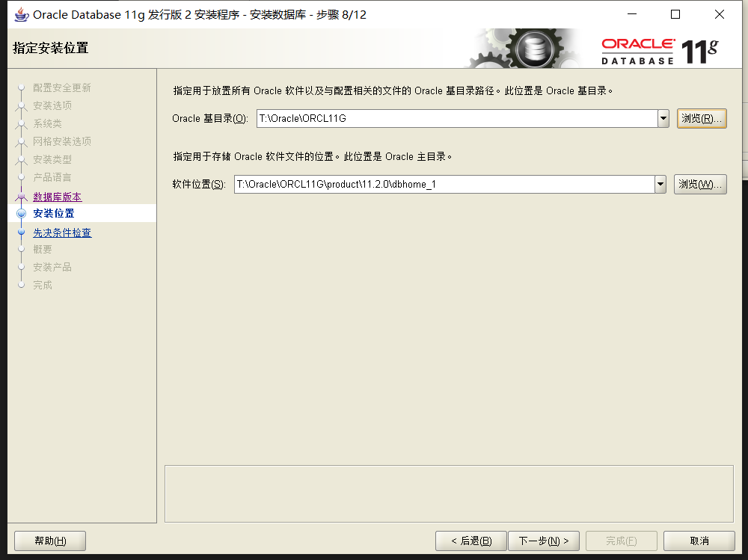Image resolution: width=748 pixels, height=560 pixels.
Task: Go back with the 后退 button
Action: click(x=470, y=541)
